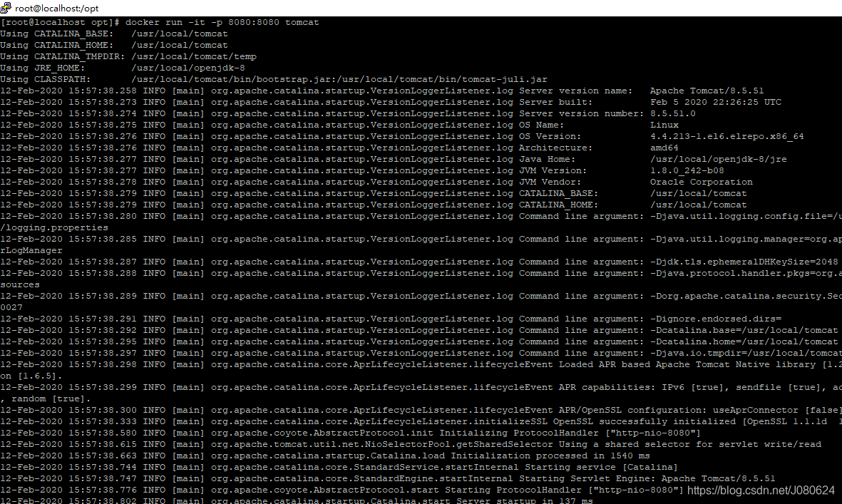Viewport: 842px width, 504px height.
Task: Click the Using CATALINA_TMPDIR line
Action: 128,56
